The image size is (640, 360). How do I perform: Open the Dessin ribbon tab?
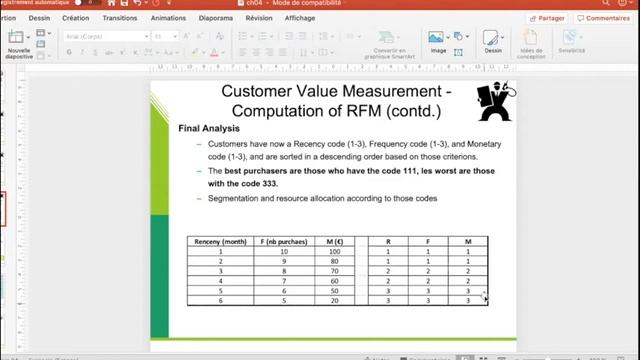pos(39,18)
